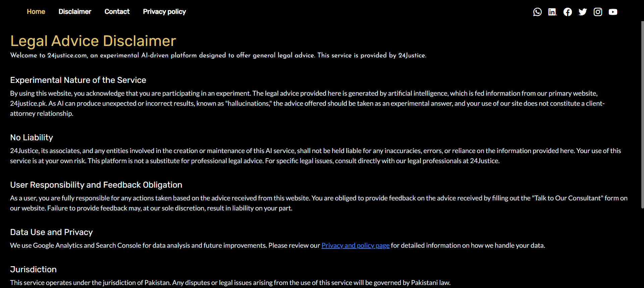Screen dimensions: 644x288
Task: Click the 'No Liability' heading
Action: coord(32,137)
